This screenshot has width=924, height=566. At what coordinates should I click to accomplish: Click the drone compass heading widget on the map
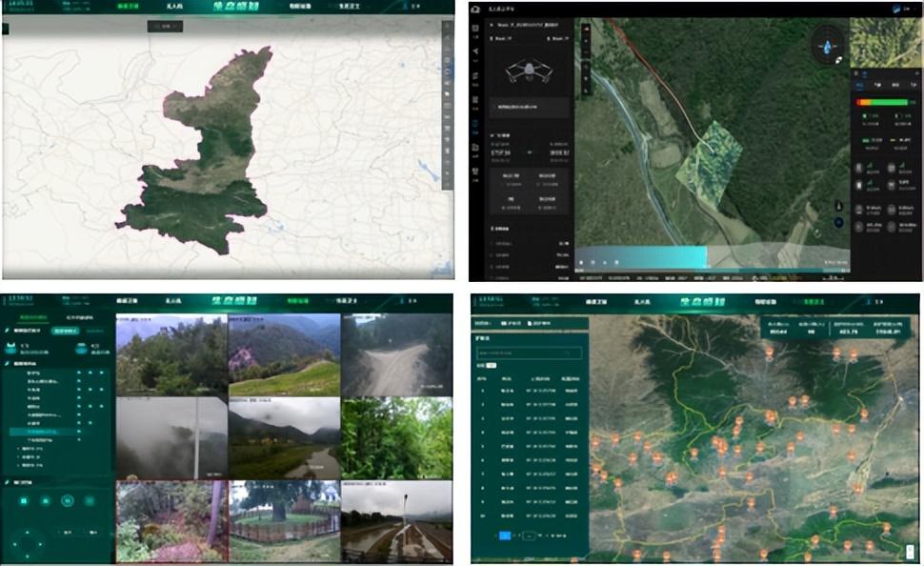click(x=828, y=46)
